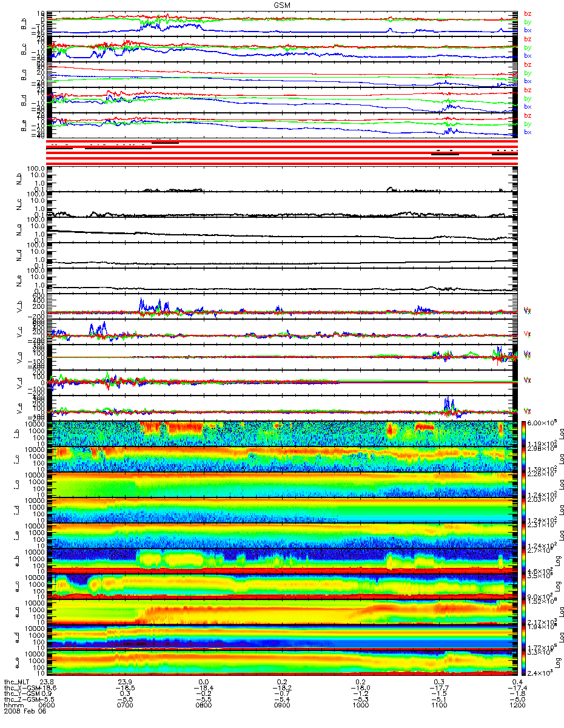This screenshot has height=728, width=564.
Task: Click the 0900 time tick label
Action: pos(281,706)
